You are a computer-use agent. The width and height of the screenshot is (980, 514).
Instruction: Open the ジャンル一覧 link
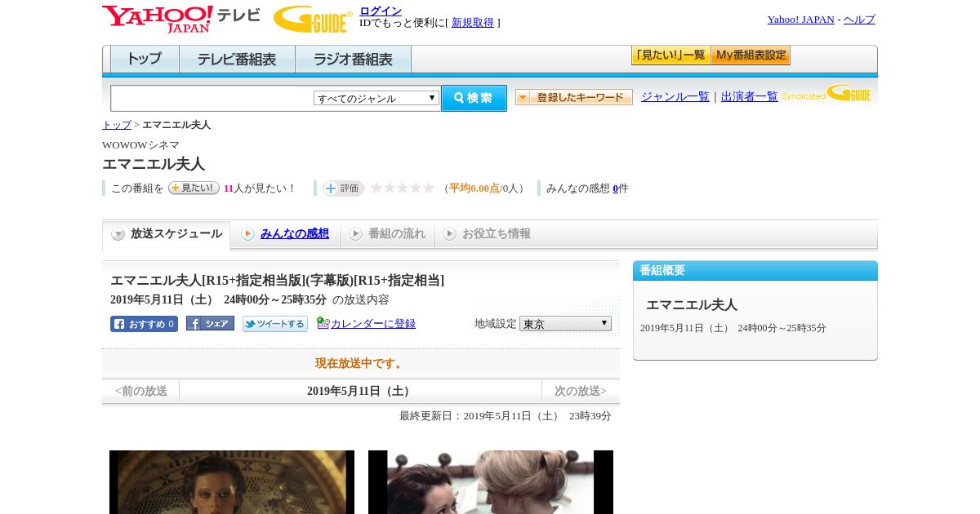point(675,96)
